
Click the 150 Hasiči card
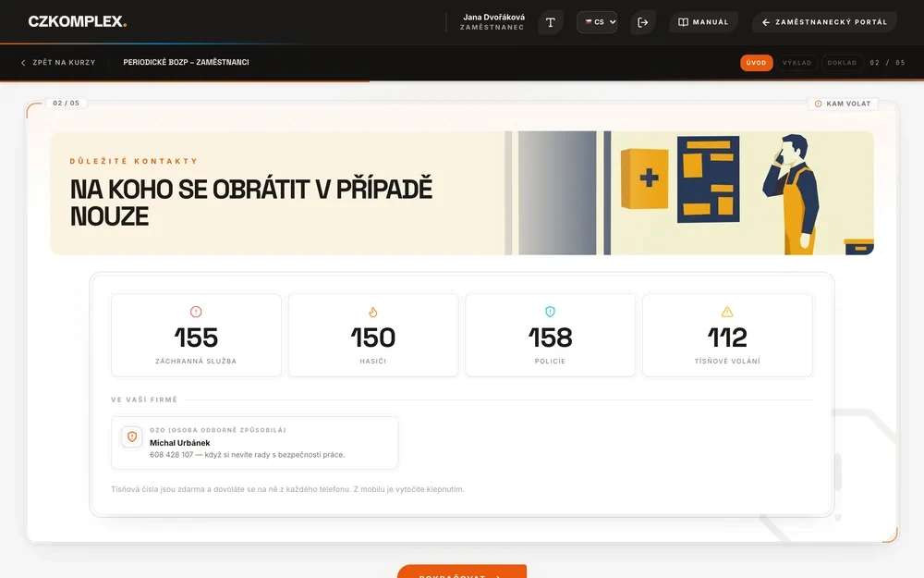click(373, 335)
